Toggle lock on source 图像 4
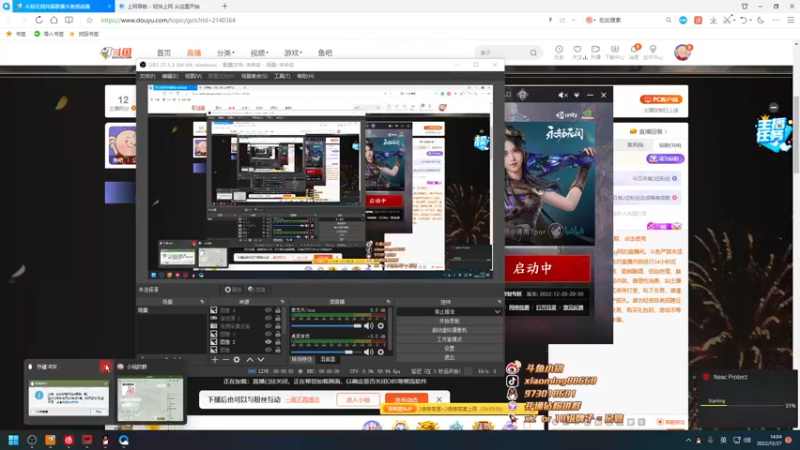Screen dimensions: 800x450 point(278,310)
